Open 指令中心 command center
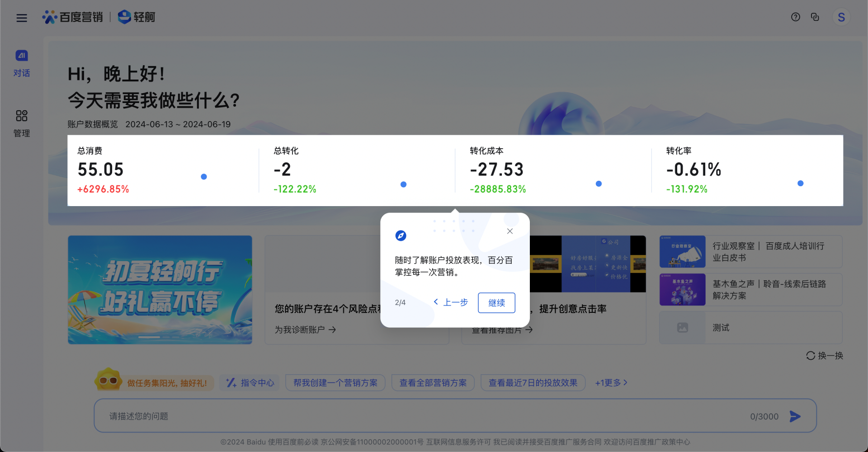868x452 pixels. point(250,383)
